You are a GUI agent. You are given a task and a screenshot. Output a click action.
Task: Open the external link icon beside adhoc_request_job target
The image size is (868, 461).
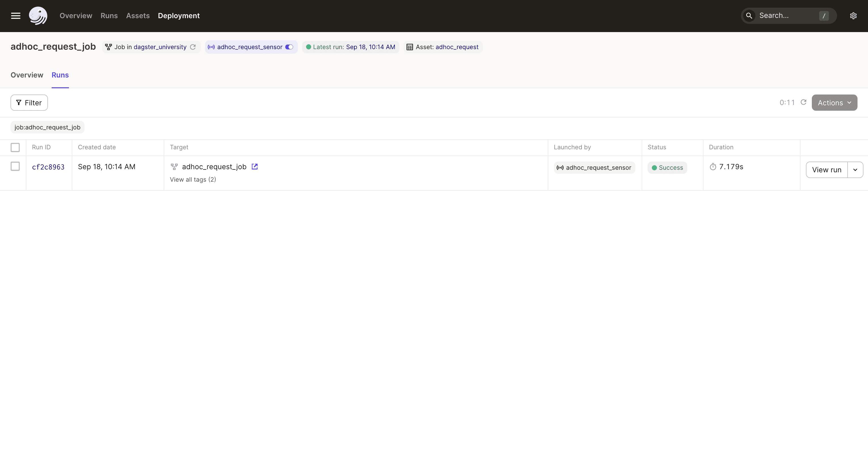[254, 167]
